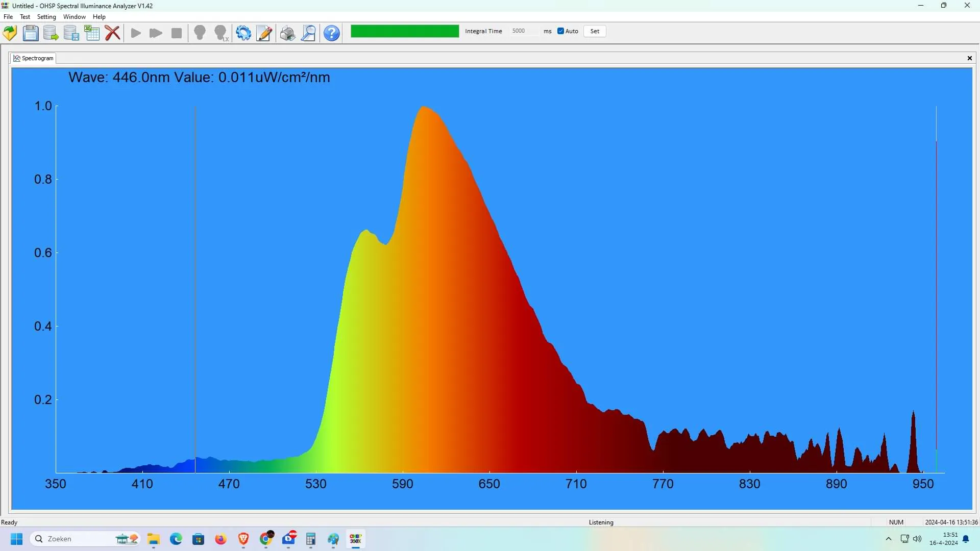Click the pencil edit report icon

pyautogui.click(x=264, y=33)
